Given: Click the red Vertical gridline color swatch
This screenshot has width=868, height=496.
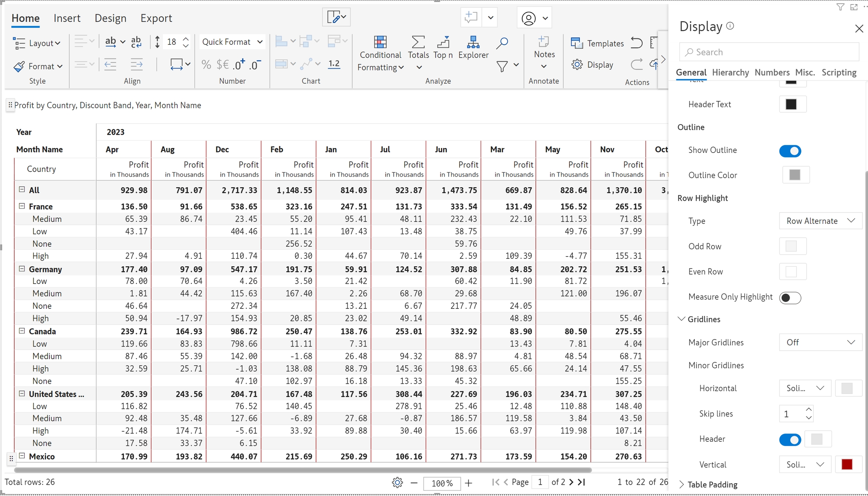Looking at the screenshot, I should [x=847, y=464].
